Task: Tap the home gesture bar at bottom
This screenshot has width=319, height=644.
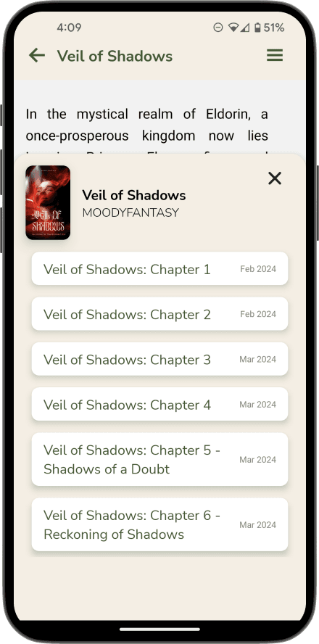Action: pyautogui.click(x=159, y=629)
